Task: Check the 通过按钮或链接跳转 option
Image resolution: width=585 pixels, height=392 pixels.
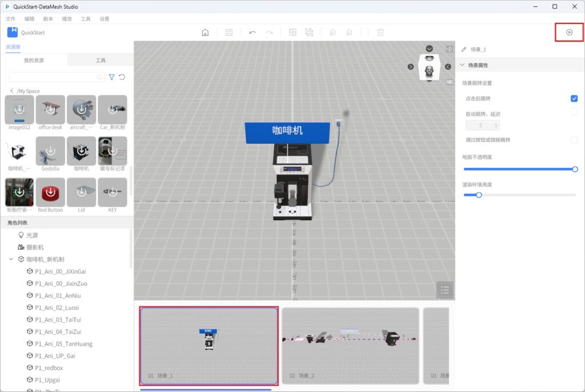Action: pos(574,140)
